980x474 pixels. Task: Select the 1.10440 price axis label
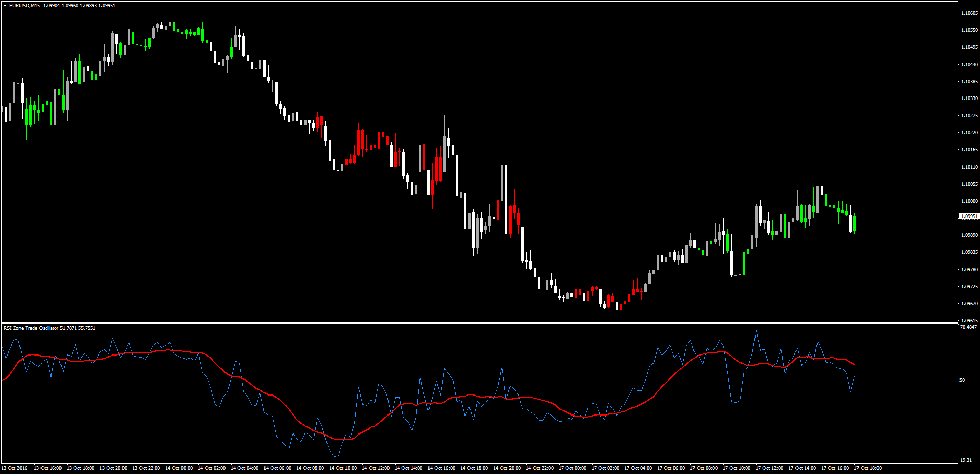tap(970, 64)
